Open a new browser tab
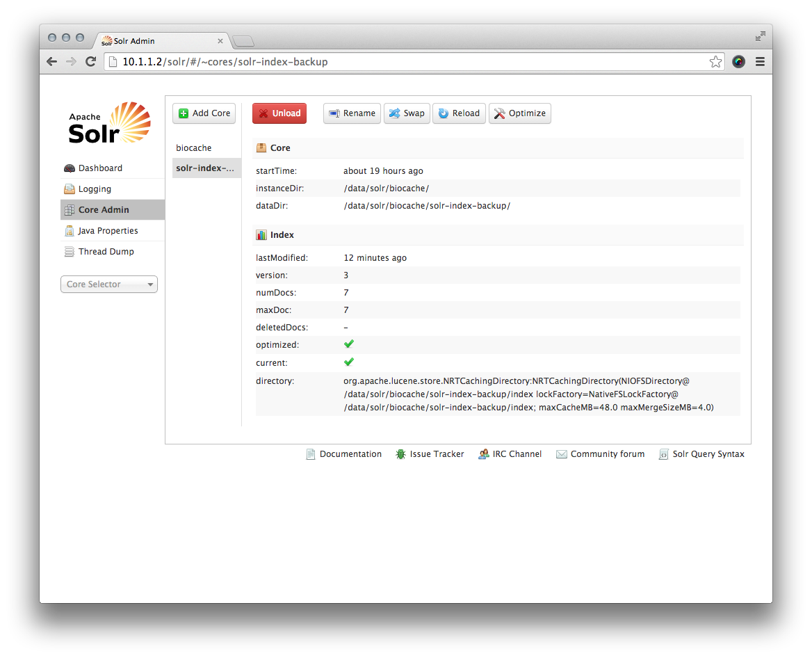 (x=243, y=42)
